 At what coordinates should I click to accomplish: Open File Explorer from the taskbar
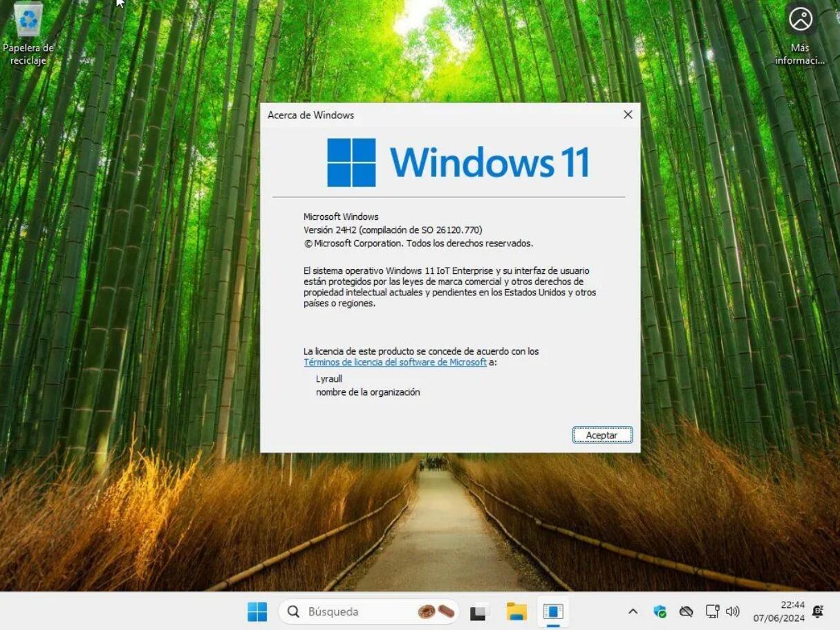coord(516,611)
